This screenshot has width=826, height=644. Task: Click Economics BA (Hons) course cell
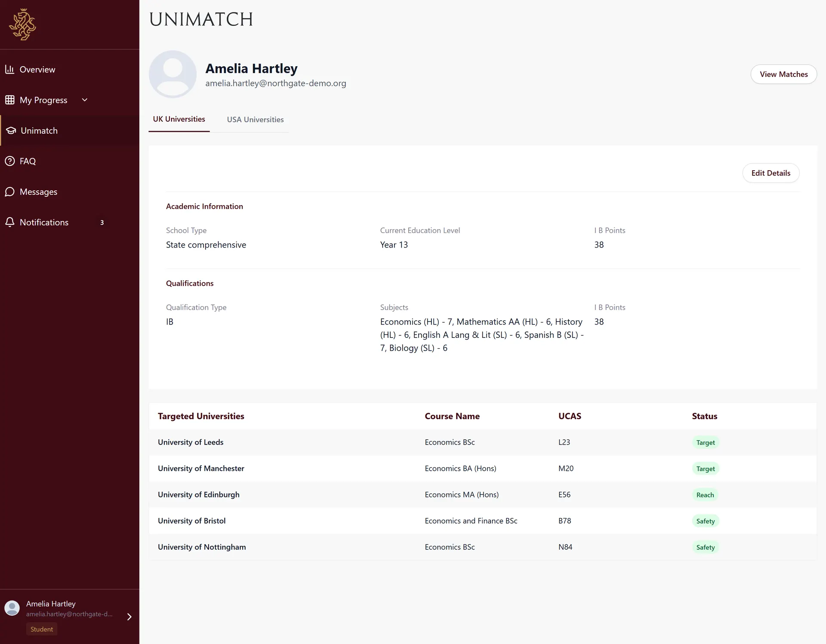coord(460,468)
